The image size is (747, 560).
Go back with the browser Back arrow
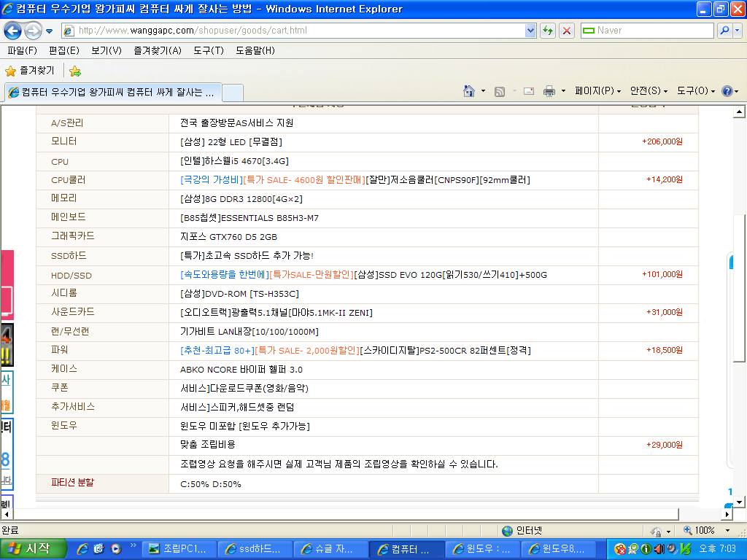coord(13,31)
